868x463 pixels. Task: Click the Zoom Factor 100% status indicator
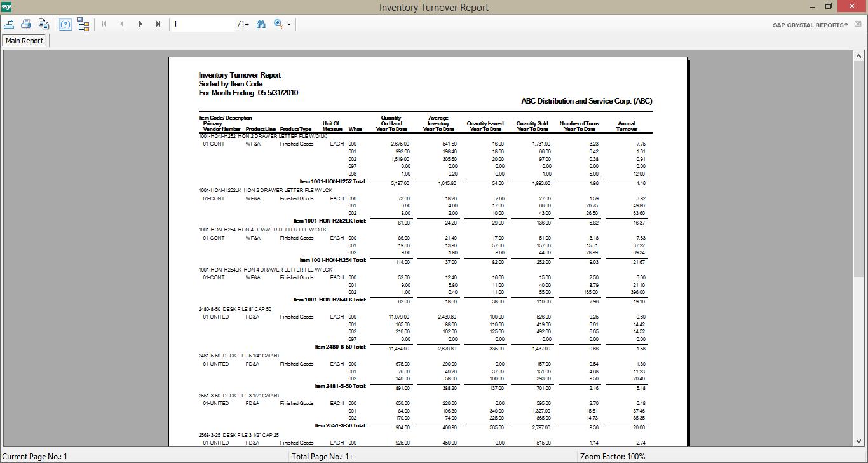pos(613,455)
